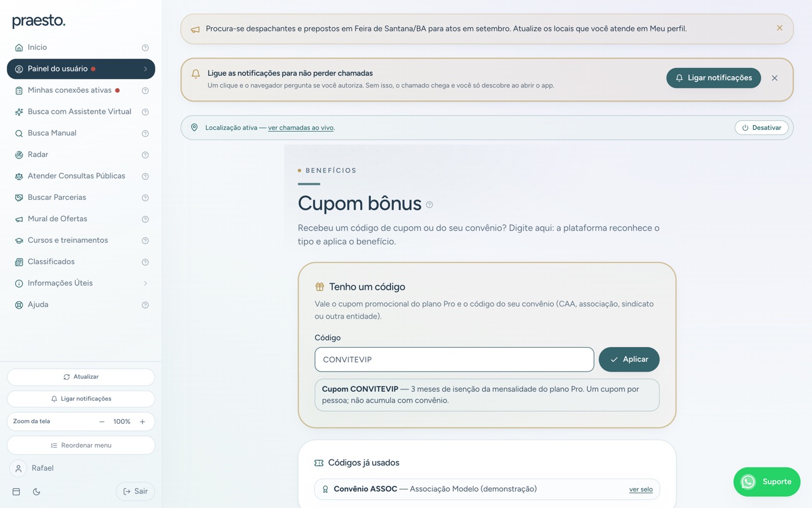Click help icon beside Radar
The width and height of the screenshot is (812, 508).
pyautogui.click(x=145, y=155)
